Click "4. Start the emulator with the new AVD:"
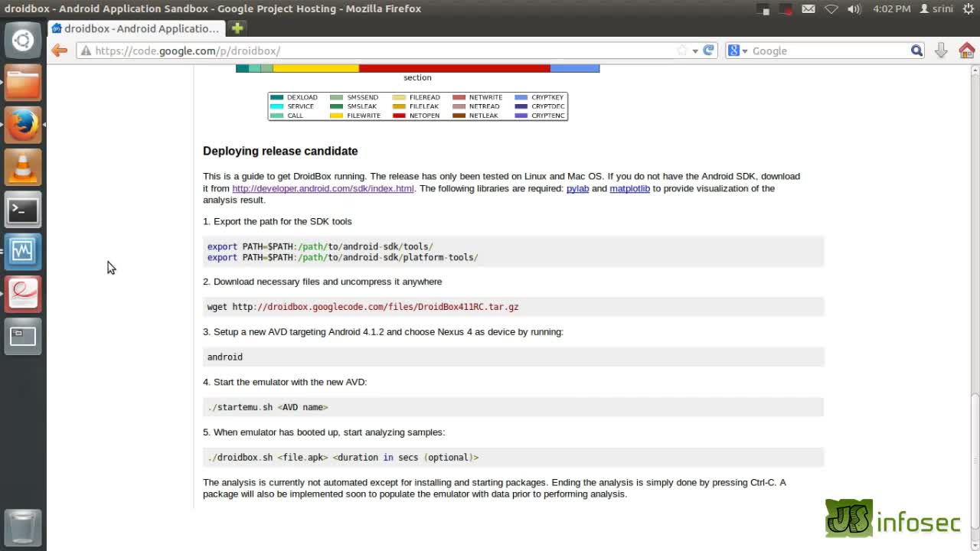Viewport: 980px width, 551px height. (285, 382)
